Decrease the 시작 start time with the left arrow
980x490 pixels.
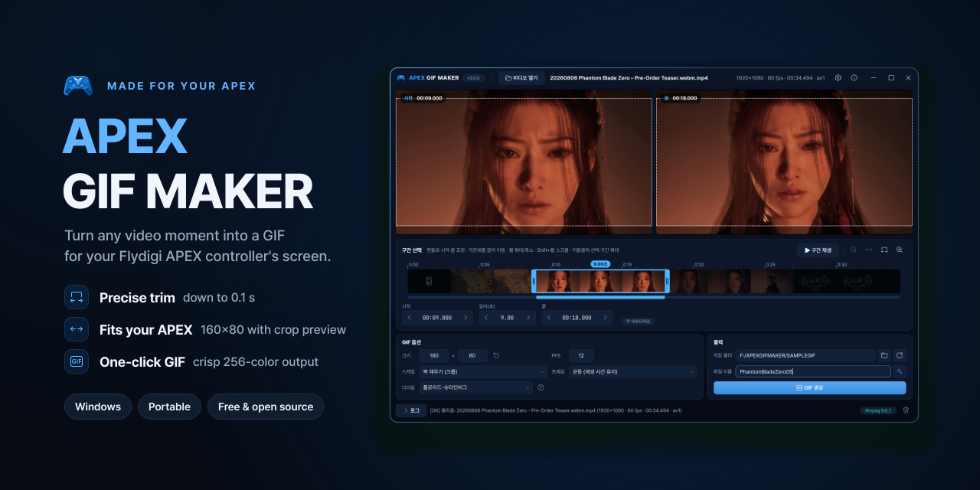tap(409, 318)
